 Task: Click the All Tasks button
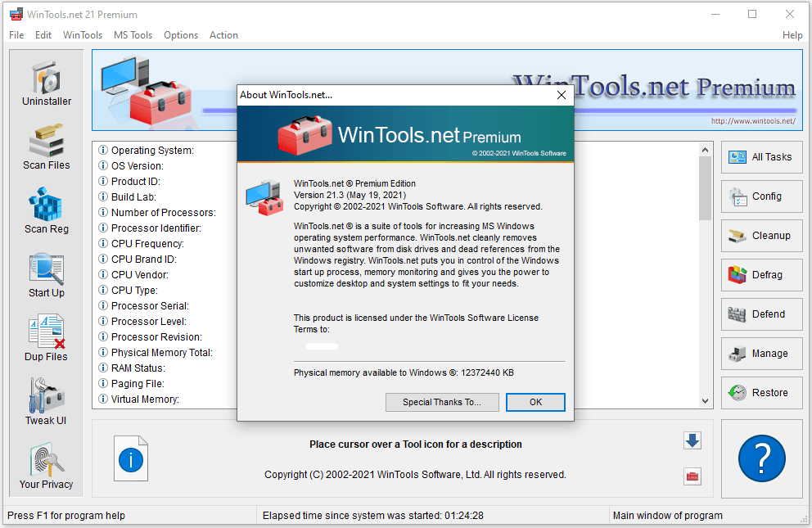coord(762,157)
